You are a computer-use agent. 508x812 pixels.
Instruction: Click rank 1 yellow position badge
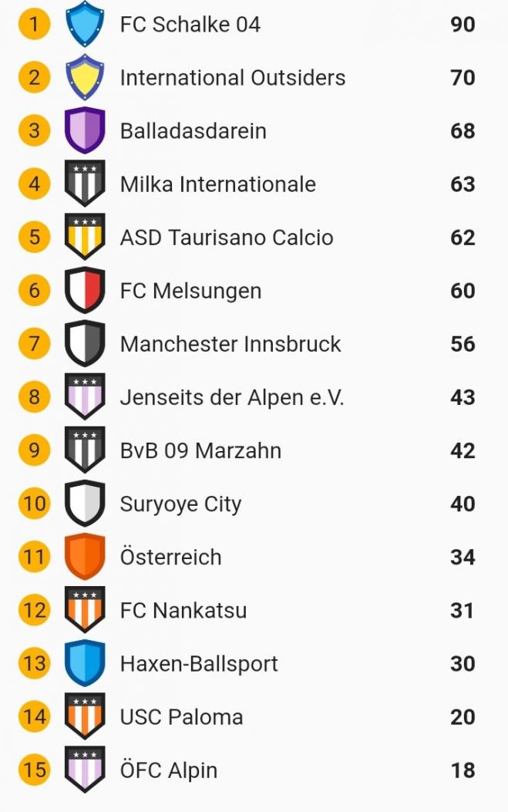coord(34,24)
